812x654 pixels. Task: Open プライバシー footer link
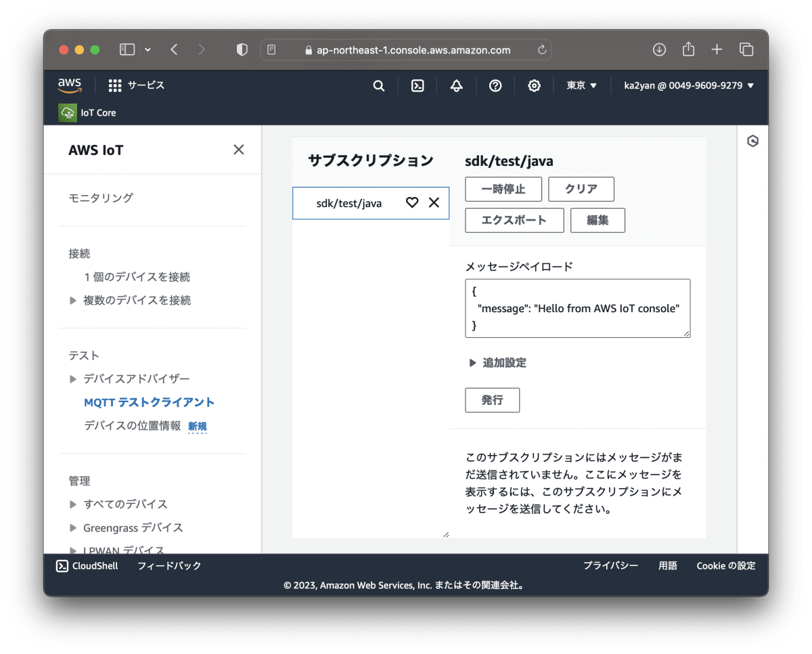(610, 565)
